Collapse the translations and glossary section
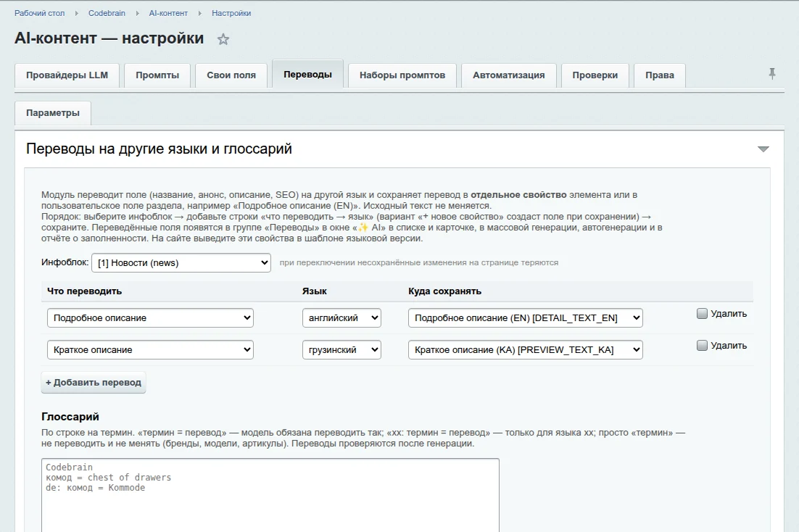This screenshot has width=799, height=532. (763, 149)
